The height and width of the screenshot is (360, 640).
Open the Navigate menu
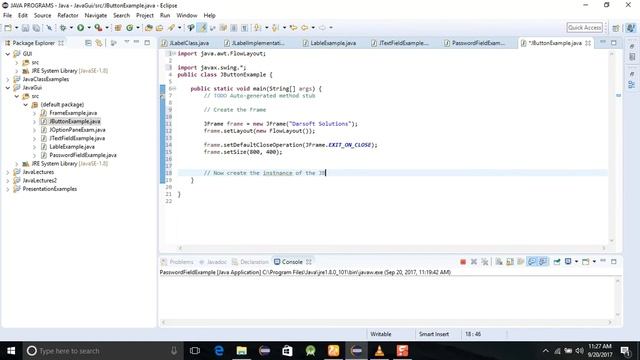click(96, 16)
